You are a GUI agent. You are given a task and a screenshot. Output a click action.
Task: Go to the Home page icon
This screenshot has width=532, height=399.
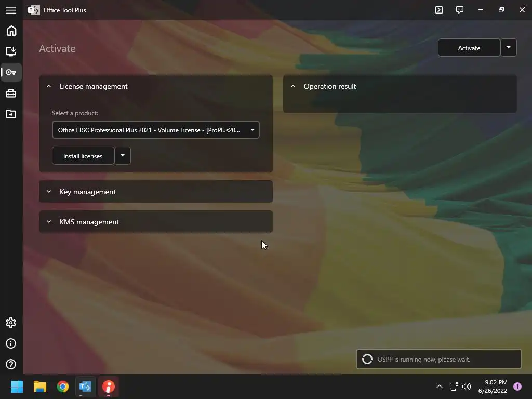(x=11, y=31)
